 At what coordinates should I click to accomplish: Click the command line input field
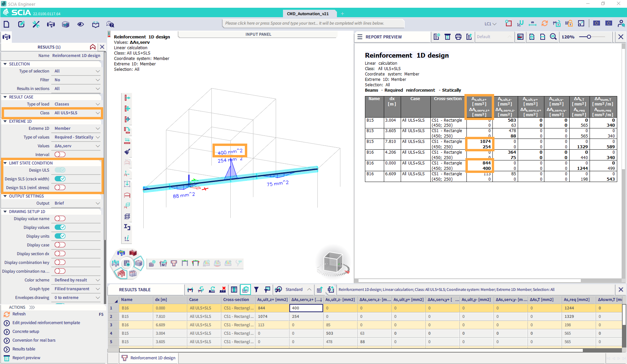[x=313, y=23]
